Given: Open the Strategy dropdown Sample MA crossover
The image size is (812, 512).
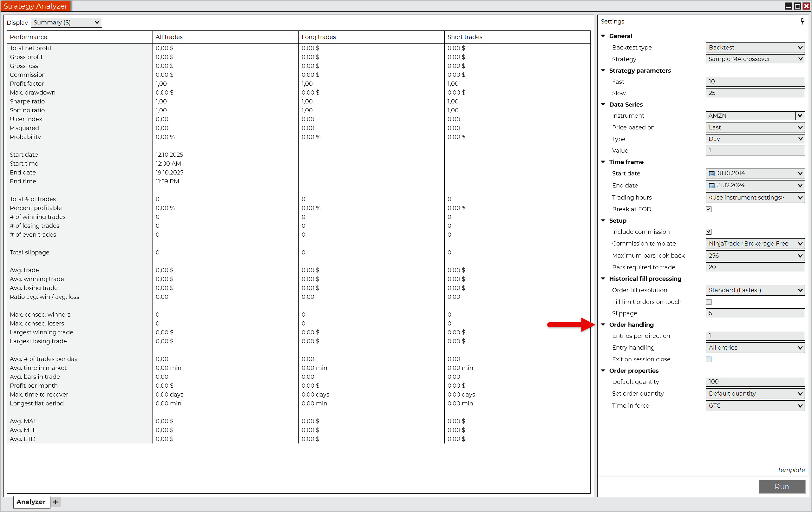Looking at the screenshot, I should click(x=755, y=59).
